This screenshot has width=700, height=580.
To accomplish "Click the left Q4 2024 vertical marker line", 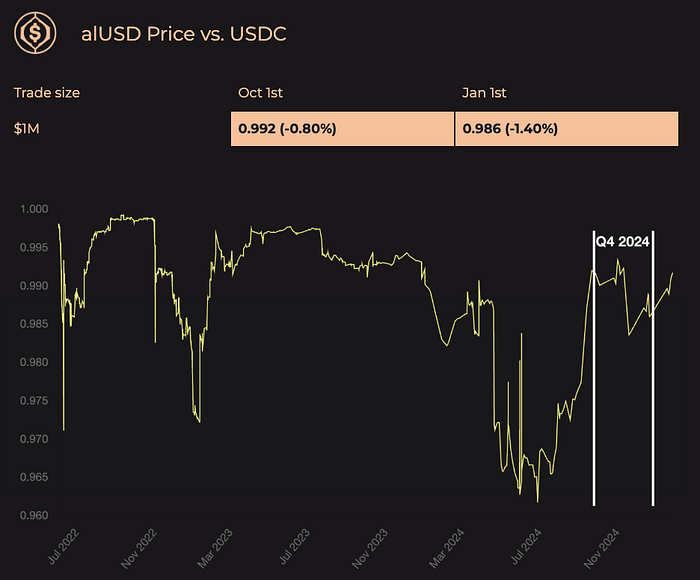I will pyautogui.click(x=594, y=368).
